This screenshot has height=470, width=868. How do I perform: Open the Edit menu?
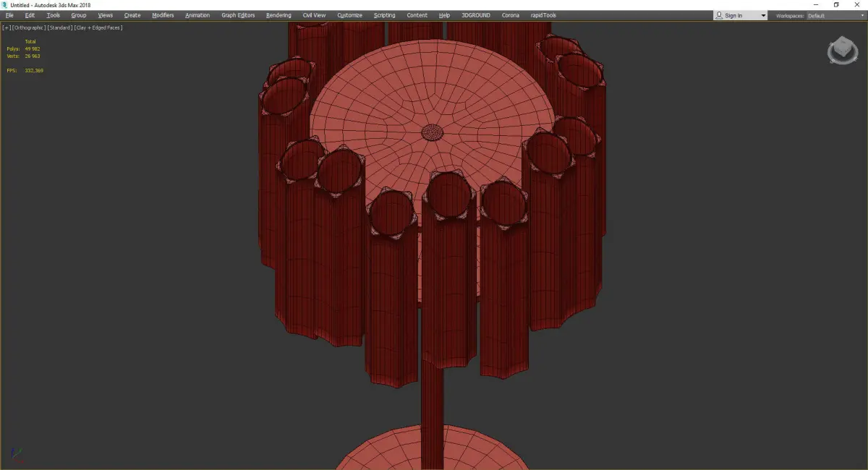(30, 15)
